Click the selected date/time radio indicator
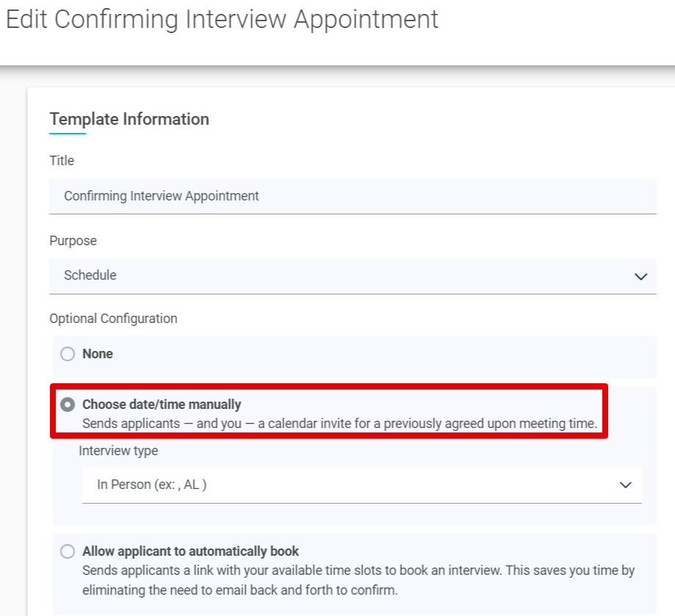The image size is (675, 616). pyautogui.click(x=68, y=404)
